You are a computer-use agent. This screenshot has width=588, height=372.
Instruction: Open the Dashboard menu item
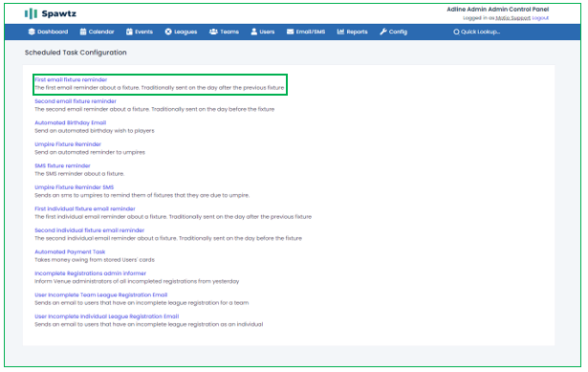pyautogui.click(x=49, y=32)
